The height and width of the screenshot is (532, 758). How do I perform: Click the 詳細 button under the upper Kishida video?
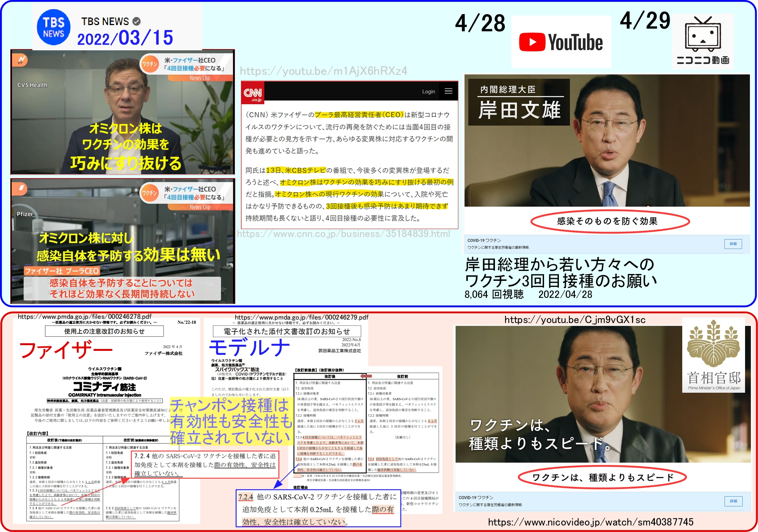pos(733,244)
